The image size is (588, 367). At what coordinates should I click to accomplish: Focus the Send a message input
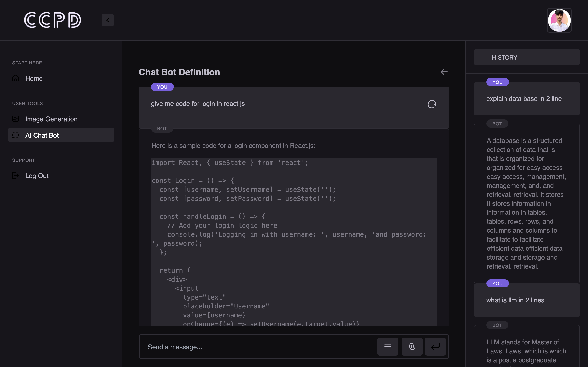(x=257, y=347)
